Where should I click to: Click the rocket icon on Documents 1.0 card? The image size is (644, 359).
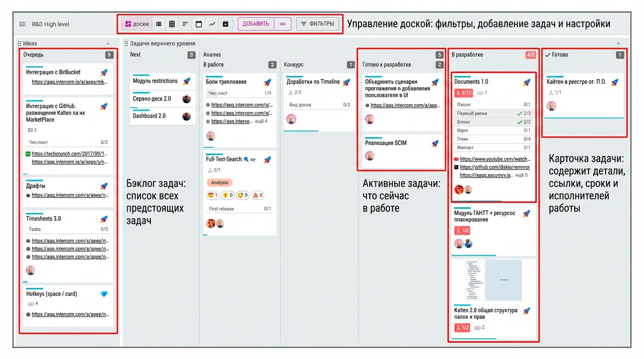coord(527,82)
